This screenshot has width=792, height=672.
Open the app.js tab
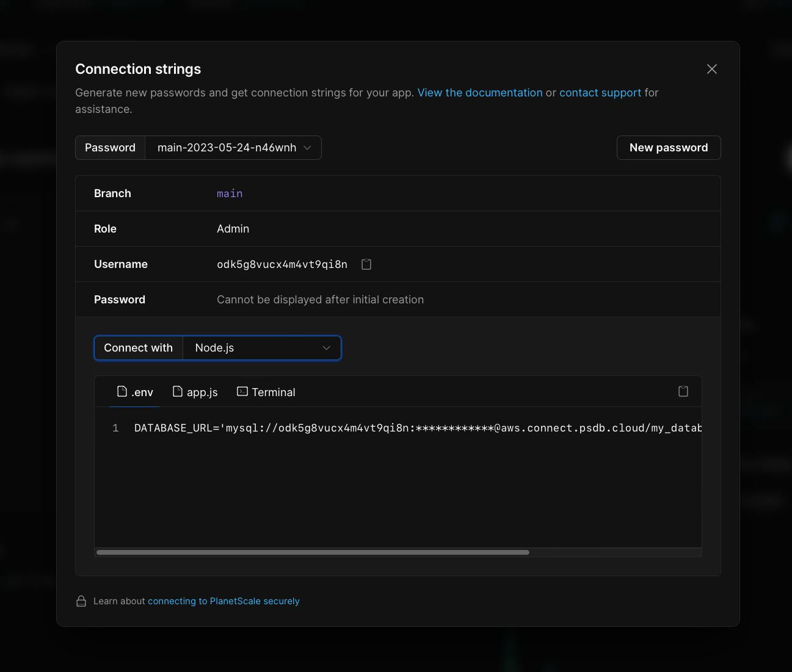pyautogui.click(x=195, y=392)
